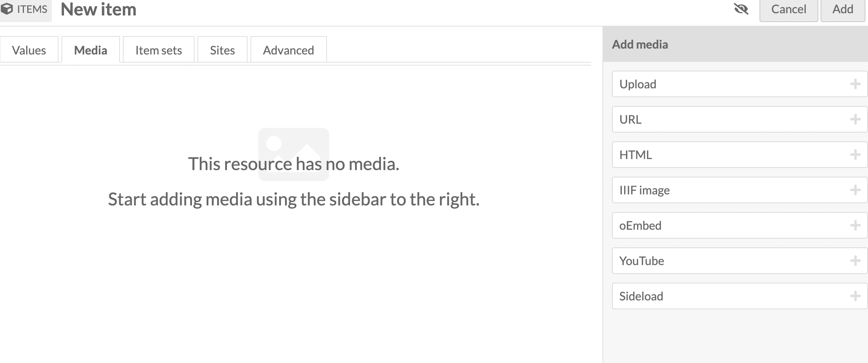Click the Items cube icon
Image resolution: width=868 pixels, height=363 pixels.
(7, 9)
